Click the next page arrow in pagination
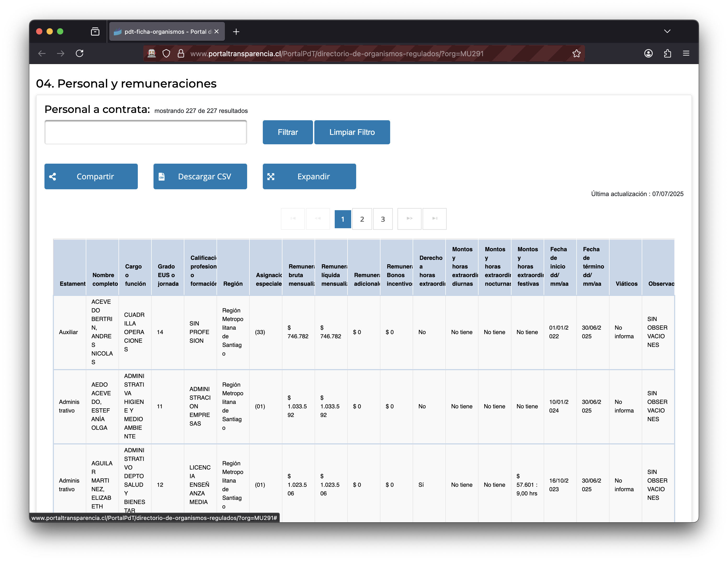 click(409, 219)
